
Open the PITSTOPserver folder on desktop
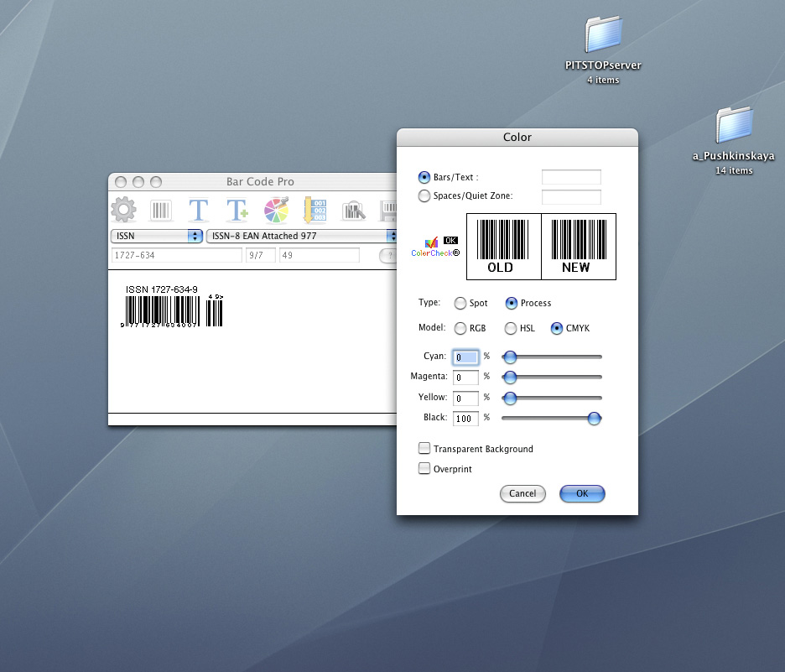pyautogui.click(x=603, y=34)
